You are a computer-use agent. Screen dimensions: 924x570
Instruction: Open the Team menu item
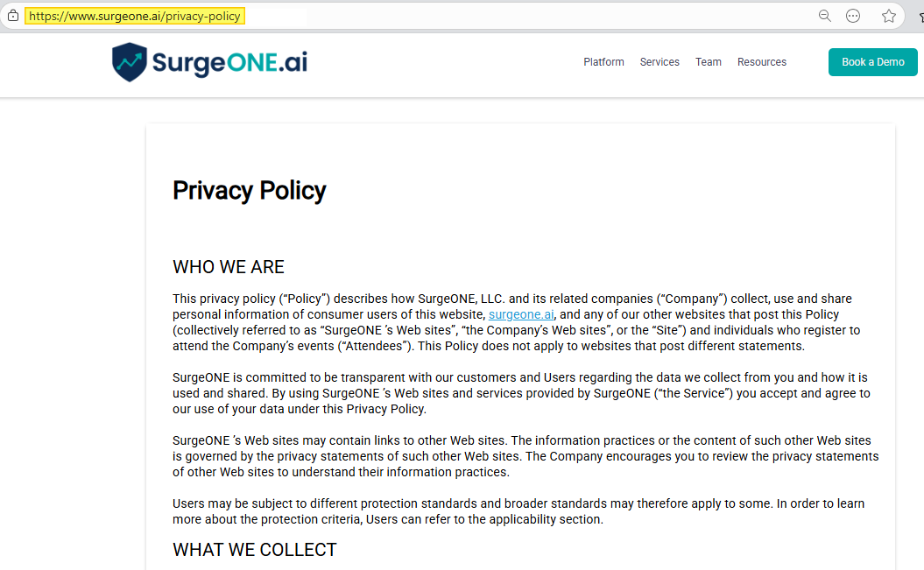[x=709, y=61]
